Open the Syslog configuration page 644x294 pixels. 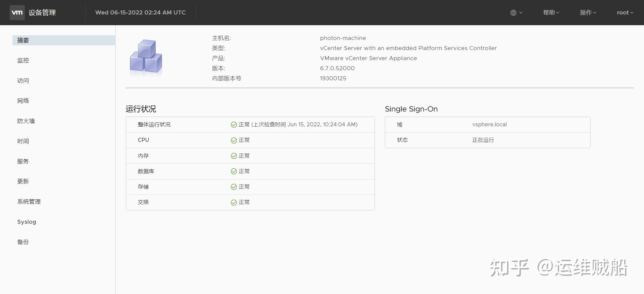[27, 222]
